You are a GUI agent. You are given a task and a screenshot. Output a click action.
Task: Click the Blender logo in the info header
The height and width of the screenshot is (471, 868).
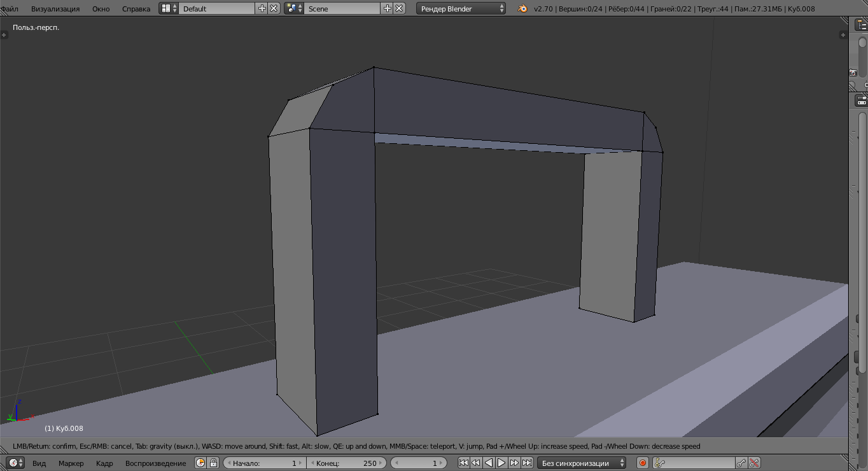coord(522,8)
